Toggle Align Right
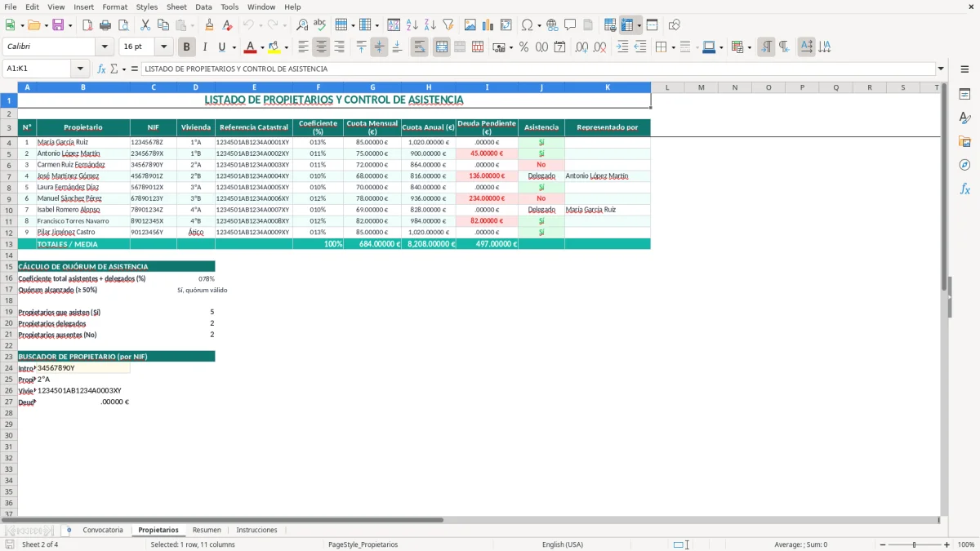 (339, 47)
